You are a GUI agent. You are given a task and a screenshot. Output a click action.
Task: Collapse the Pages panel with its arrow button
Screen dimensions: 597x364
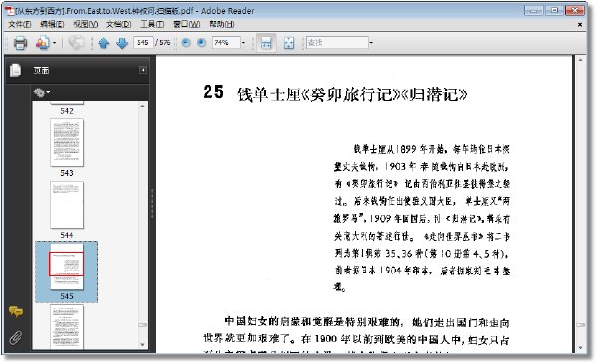(x=143, y=70)
